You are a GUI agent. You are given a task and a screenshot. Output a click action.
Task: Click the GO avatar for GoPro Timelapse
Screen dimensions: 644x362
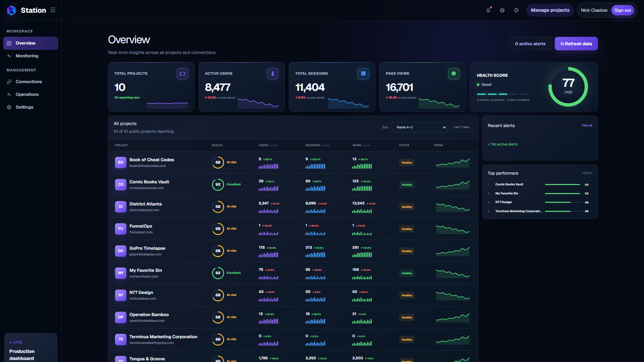[x=121, y=251]
